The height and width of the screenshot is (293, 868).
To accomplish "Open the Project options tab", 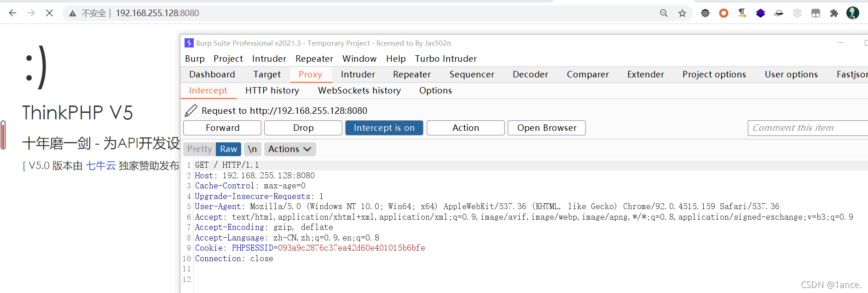I will pyautogui.click(x=714, y=74).
